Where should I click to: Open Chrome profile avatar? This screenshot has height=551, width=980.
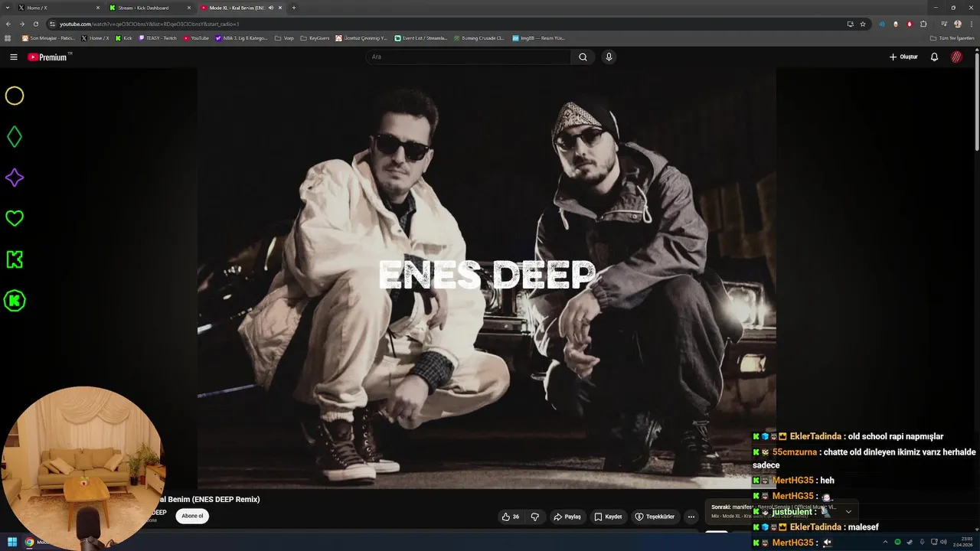(958, 24)
